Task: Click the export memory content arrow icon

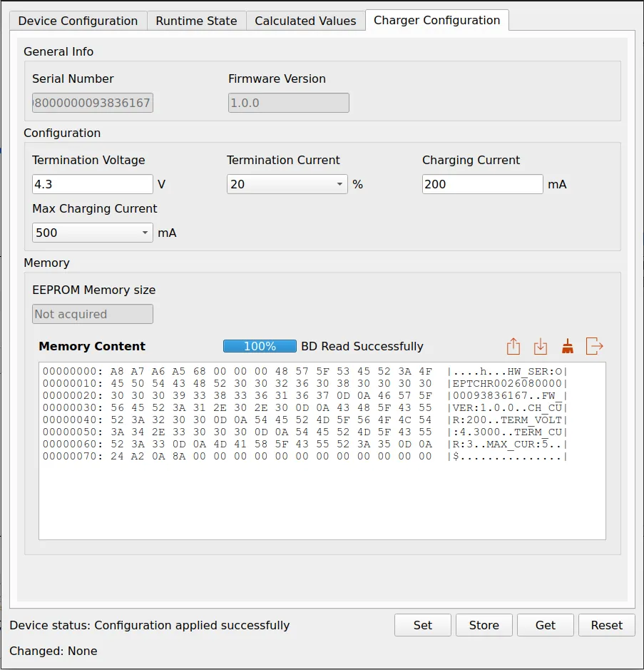Action: pyautogui.click(x=595, y=346)
